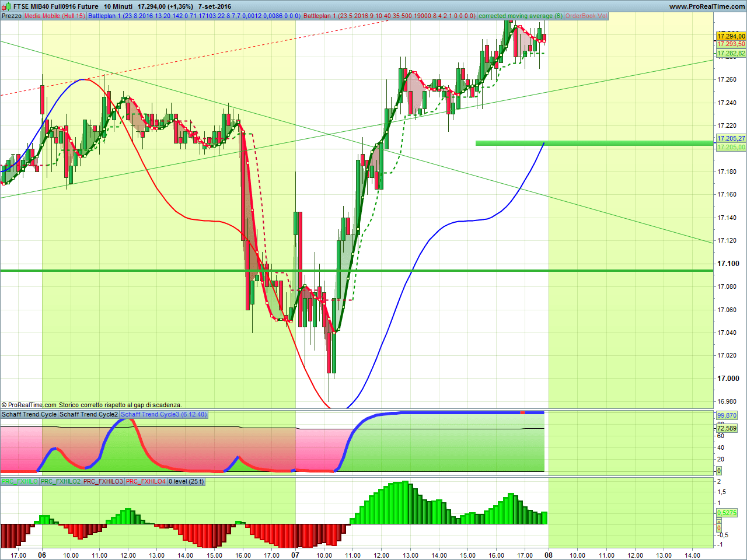Select the OrderBook Vol label

pos(586,16)
